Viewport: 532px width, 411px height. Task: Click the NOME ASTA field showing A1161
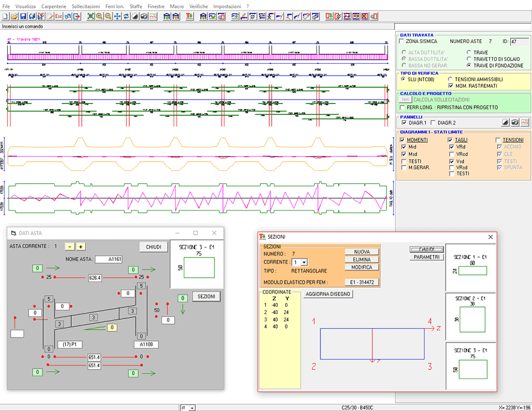(x=109, y=259)
